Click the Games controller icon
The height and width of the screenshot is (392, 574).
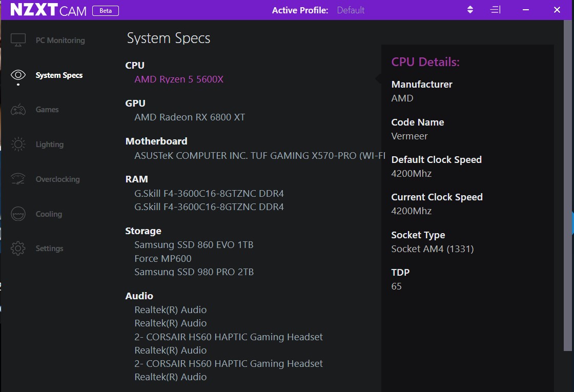point(18,110)
